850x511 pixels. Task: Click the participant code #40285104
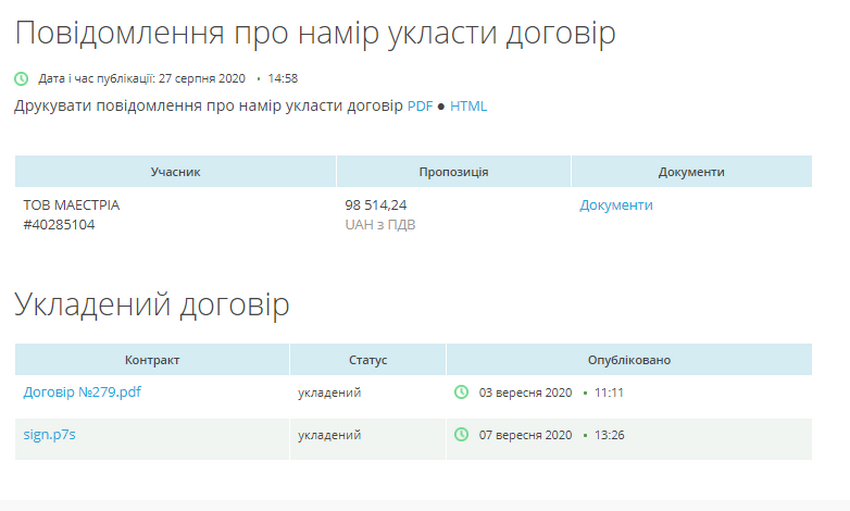59,225
